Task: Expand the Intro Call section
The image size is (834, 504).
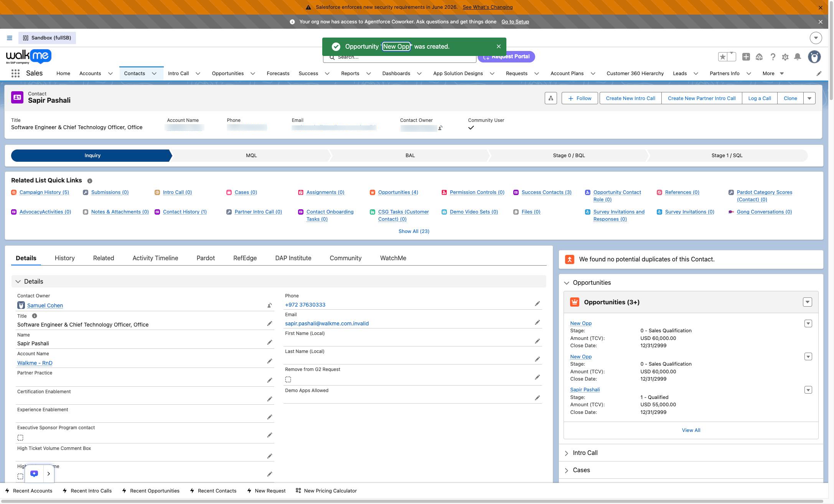Action: [x=567, y=453]
